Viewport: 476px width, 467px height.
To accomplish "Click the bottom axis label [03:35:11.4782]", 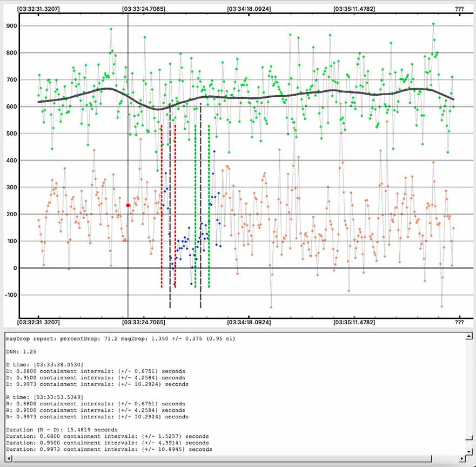I will [354, 322].
